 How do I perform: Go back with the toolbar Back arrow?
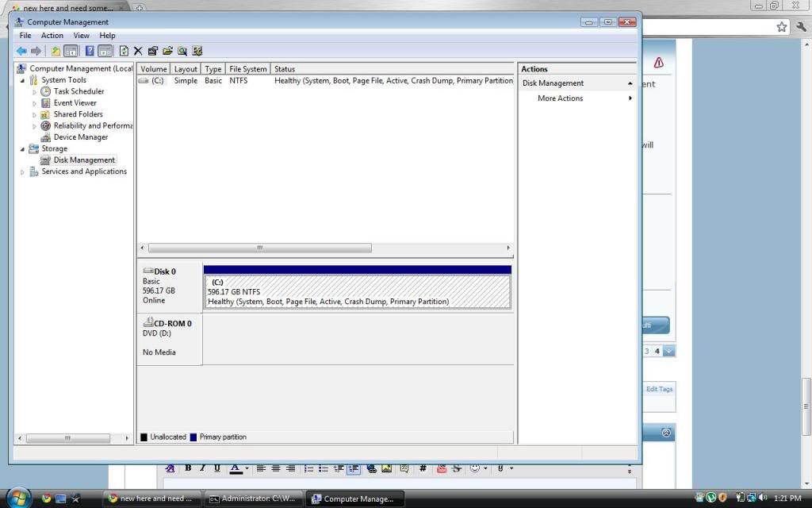click(21, 51)
